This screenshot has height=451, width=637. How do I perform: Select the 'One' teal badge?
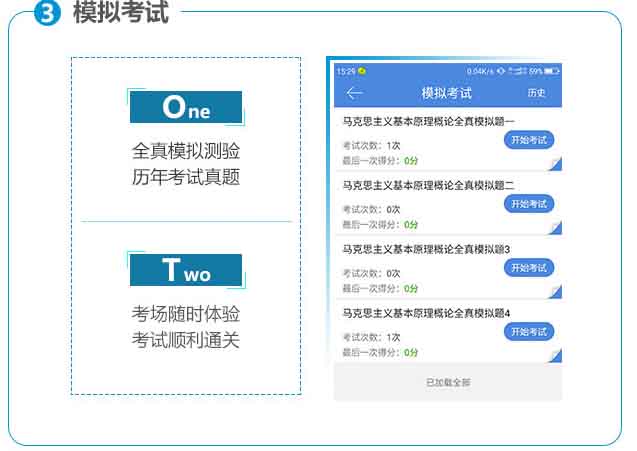(186, 106)
